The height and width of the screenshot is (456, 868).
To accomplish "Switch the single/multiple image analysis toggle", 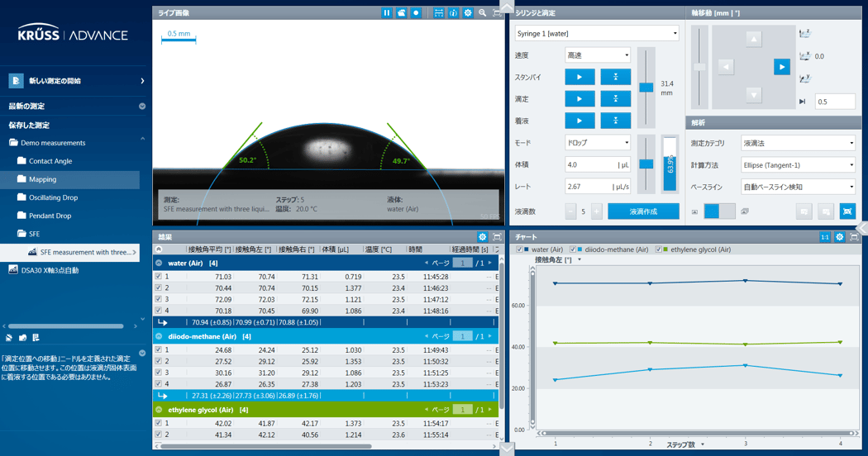I will (x=720, y=211).
